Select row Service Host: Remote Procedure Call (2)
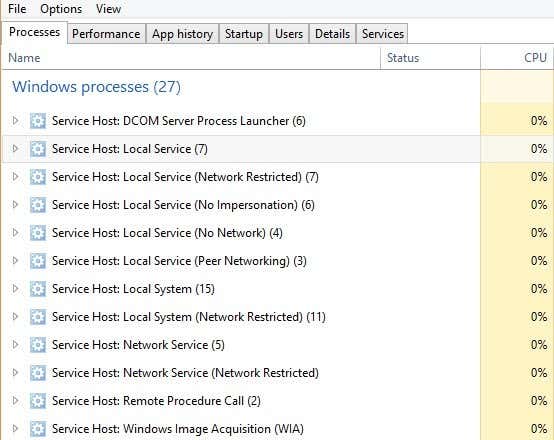 point(277,401)
